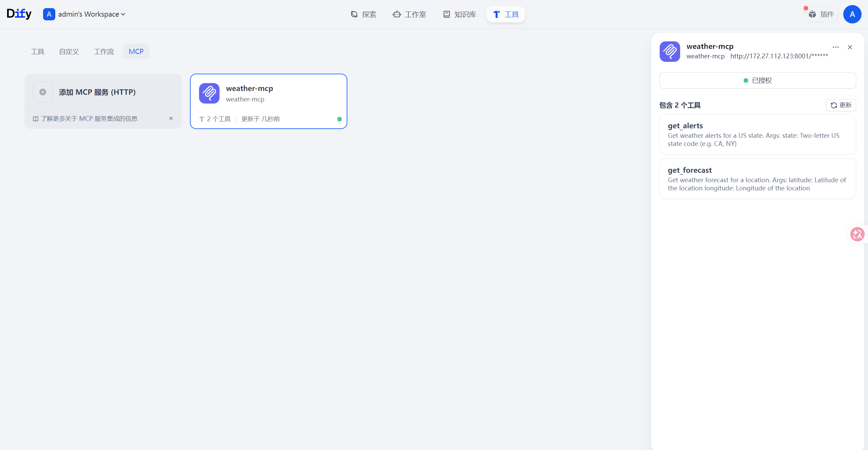Close the weather-mcp detail panel
868x450 pixels.
coord(850,47)
